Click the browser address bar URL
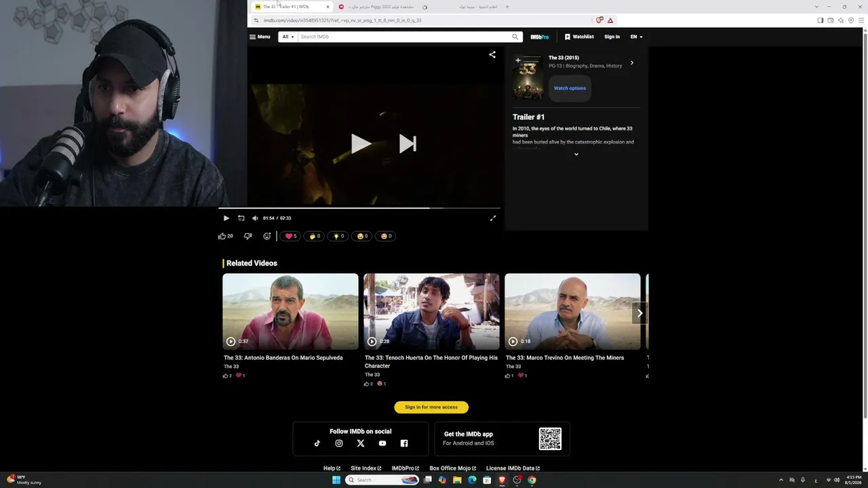 click(342, 20)
